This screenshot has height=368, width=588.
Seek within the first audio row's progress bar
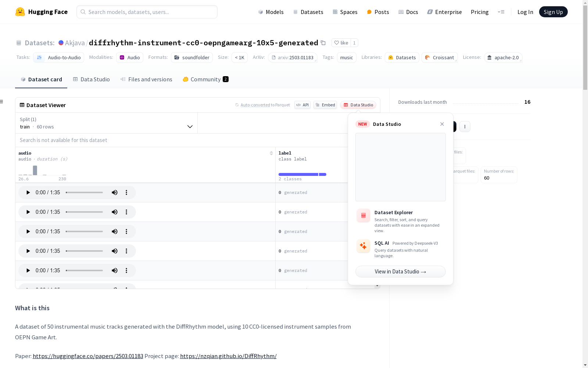(x=85, y=192)
